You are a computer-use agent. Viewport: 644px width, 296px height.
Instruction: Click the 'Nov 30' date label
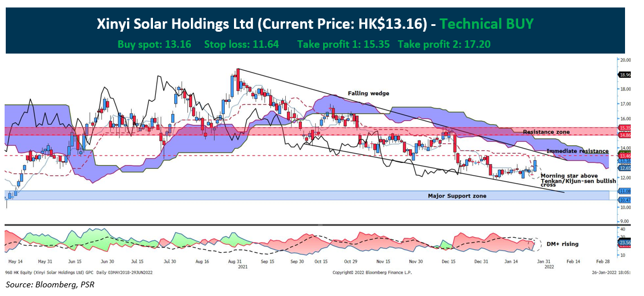point(416,261)
